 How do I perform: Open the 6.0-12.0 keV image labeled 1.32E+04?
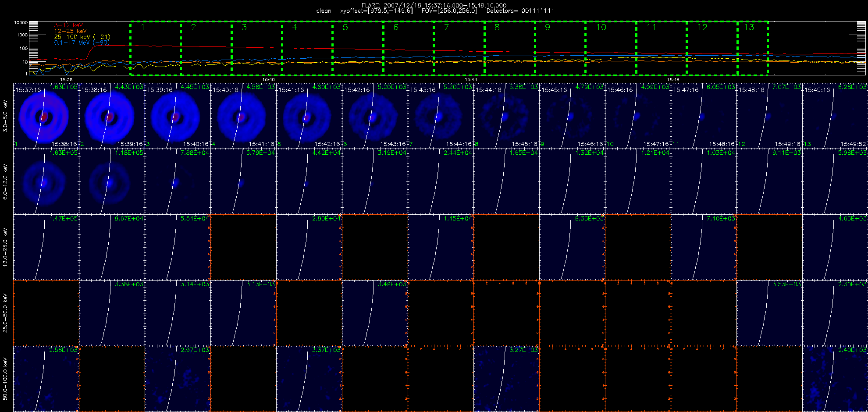tap(573, 181)
